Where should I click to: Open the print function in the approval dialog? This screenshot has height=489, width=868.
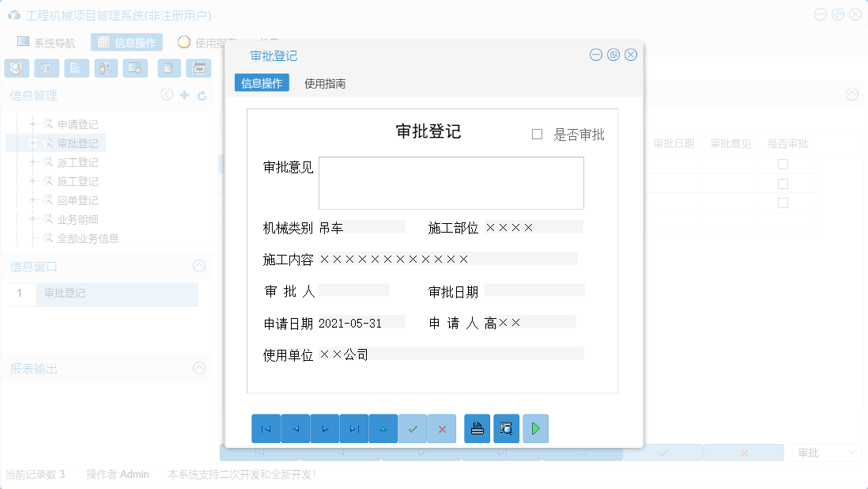[x=477, y=428]
